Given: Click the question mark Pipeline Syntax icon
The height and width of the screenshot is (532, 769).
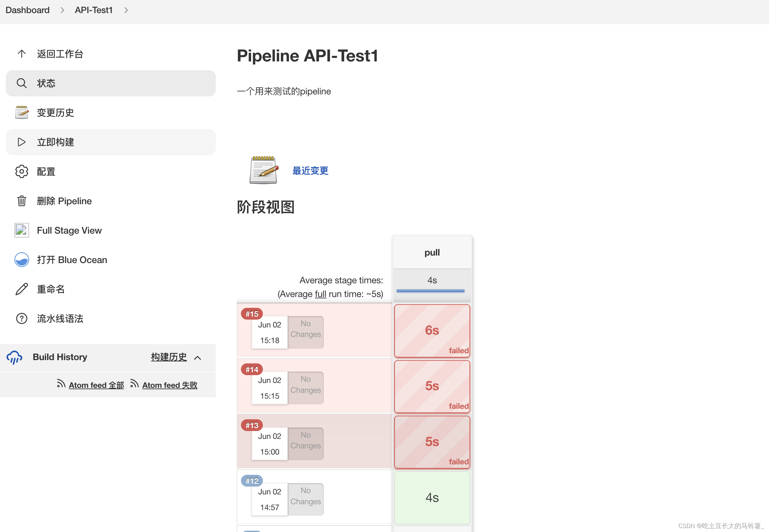Looking at the screenshot, I should [x=22, y=318].
